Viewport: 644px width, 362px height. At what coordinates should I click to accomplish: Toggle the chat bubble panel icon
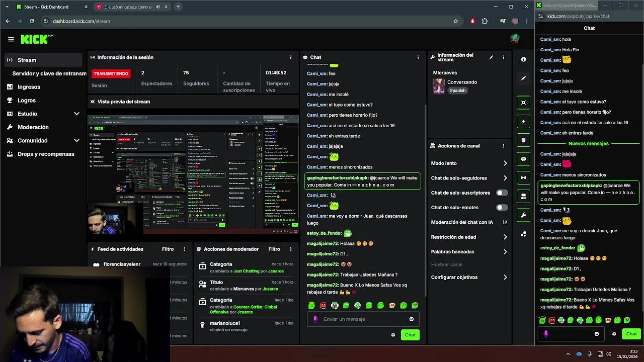coord(524,159)
